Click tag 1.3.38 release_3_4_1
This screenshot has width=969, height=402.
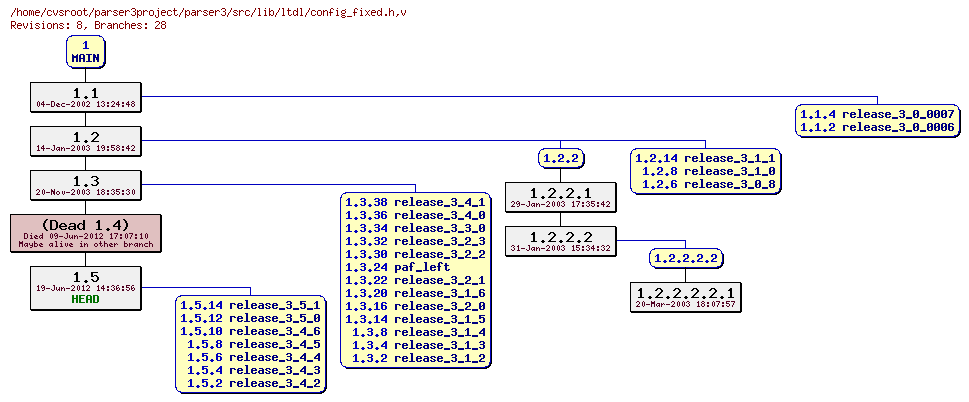415,202
